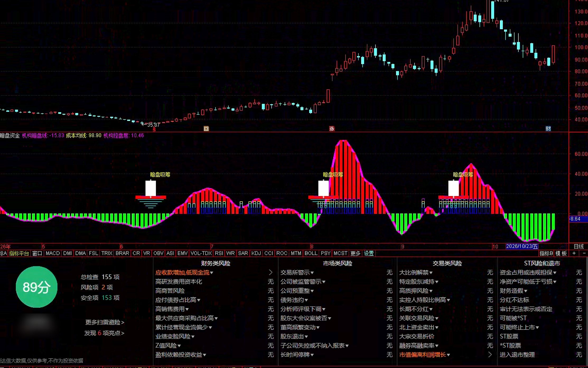Screen dimensions: 588x368
Task: Expand the 大比例解禁 dropdown
Action: (431, 273)
